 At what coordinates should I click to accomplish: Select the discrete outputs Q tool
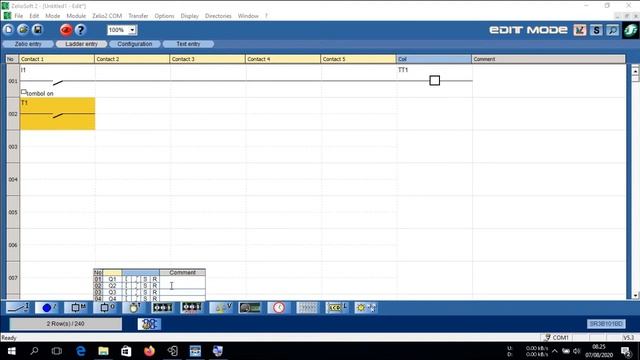click(105, 308)
